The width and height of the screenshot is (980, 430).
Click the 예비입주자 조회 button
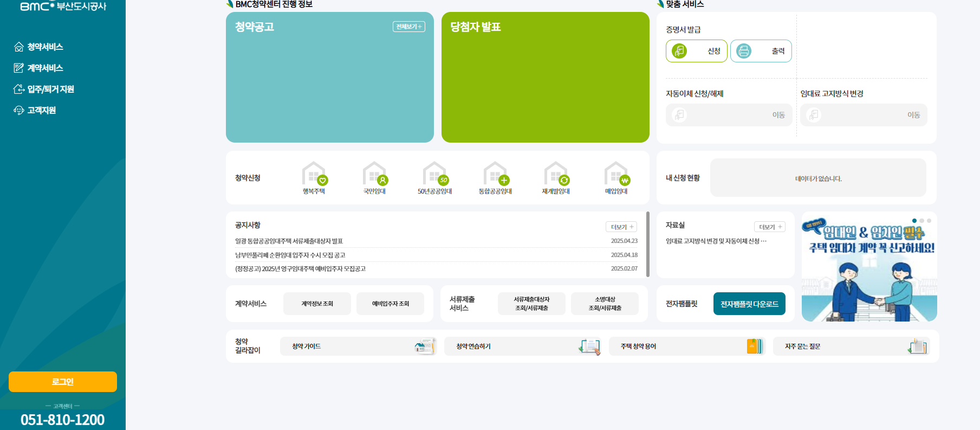tap(390, 304)
